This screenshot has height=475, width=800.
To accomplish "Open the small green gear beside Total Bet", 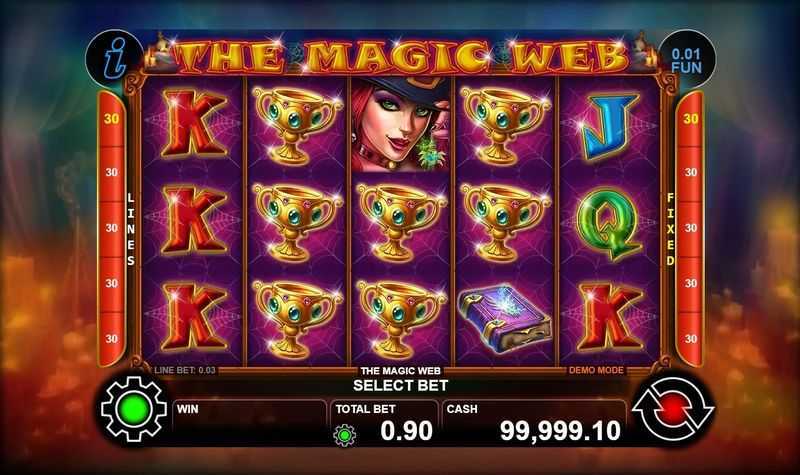I will click(x=344, y=435).
